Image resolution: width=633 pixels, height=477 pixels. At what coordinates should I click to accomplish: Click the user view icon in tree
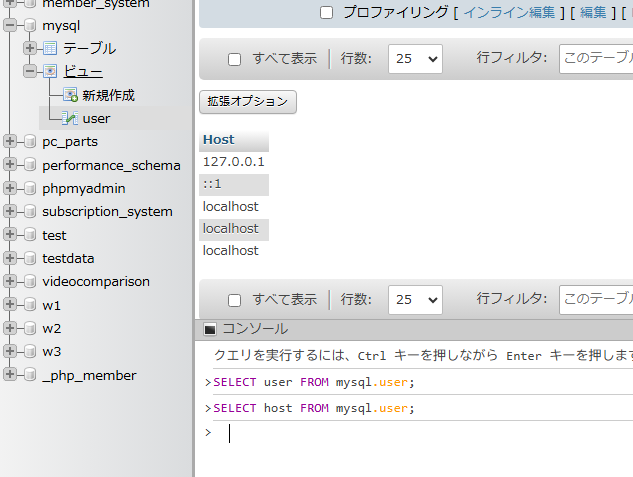(70, 118)
